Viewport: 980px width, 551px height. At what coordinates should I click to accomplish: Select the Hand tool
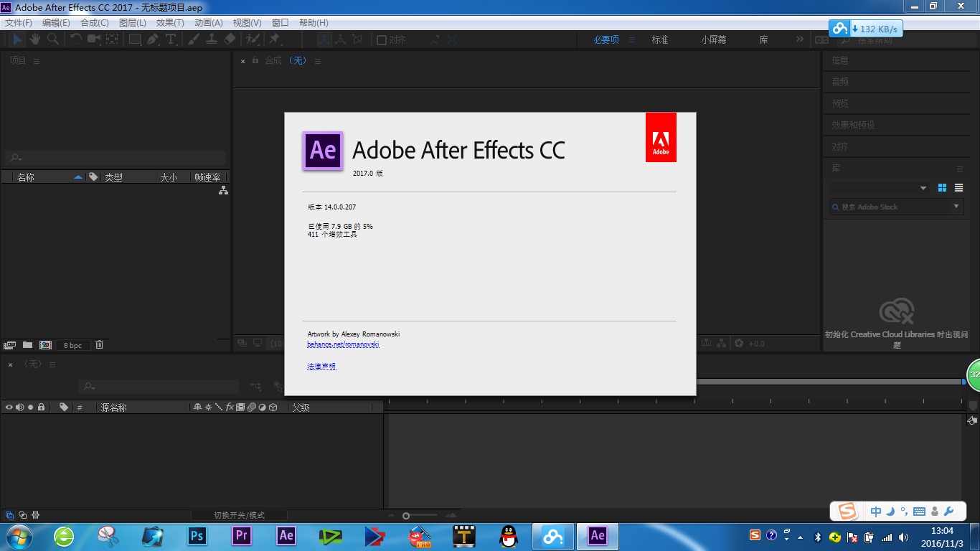pyautogui.click(x=34, y=39)
